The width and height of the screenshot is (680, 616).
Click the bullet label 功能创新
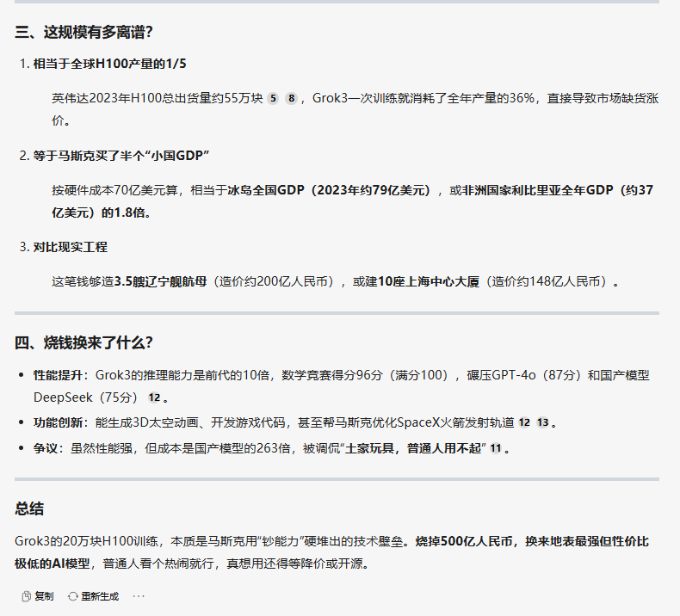(59, 422)
